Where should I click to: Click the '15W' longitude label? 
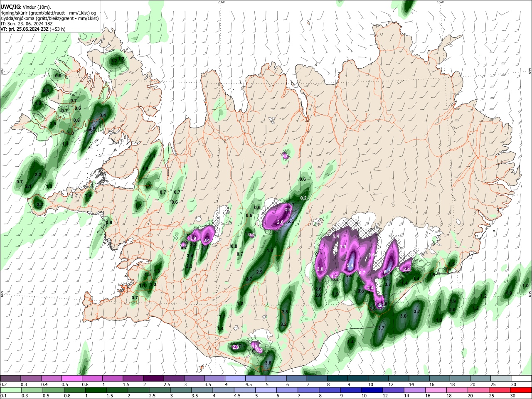point(440,2)
